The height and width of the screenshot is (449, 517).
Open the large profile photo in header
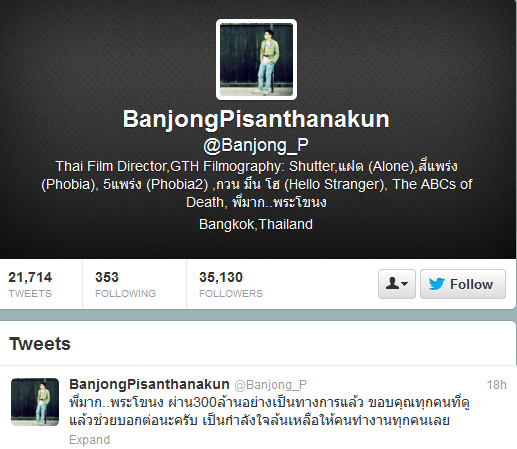click(x=256, y=59)
